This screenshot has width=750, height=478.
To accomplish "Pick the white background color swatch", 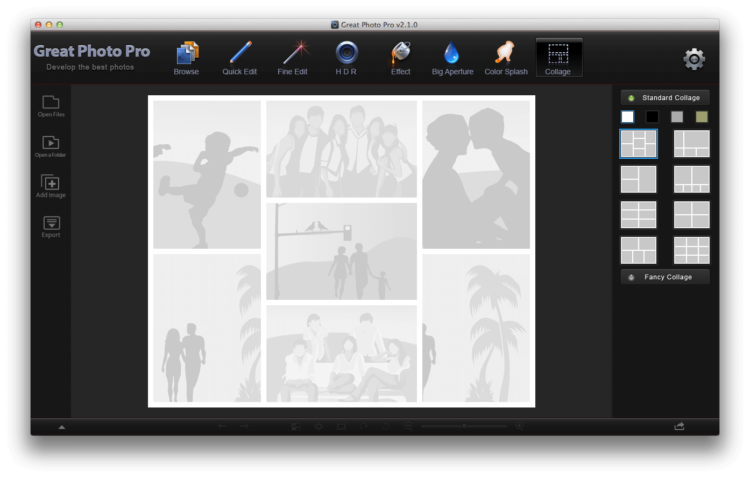I will coord(628,117).
